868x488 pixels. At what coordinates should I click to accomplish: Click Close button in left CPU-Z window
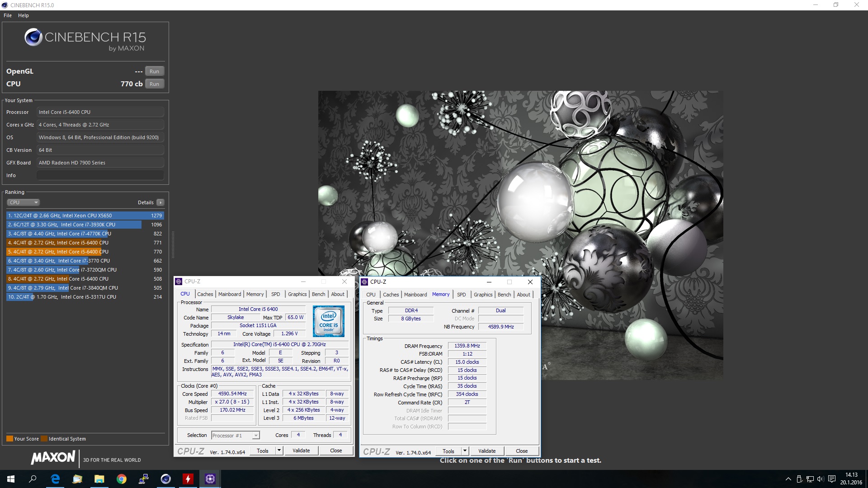(336, 450)
